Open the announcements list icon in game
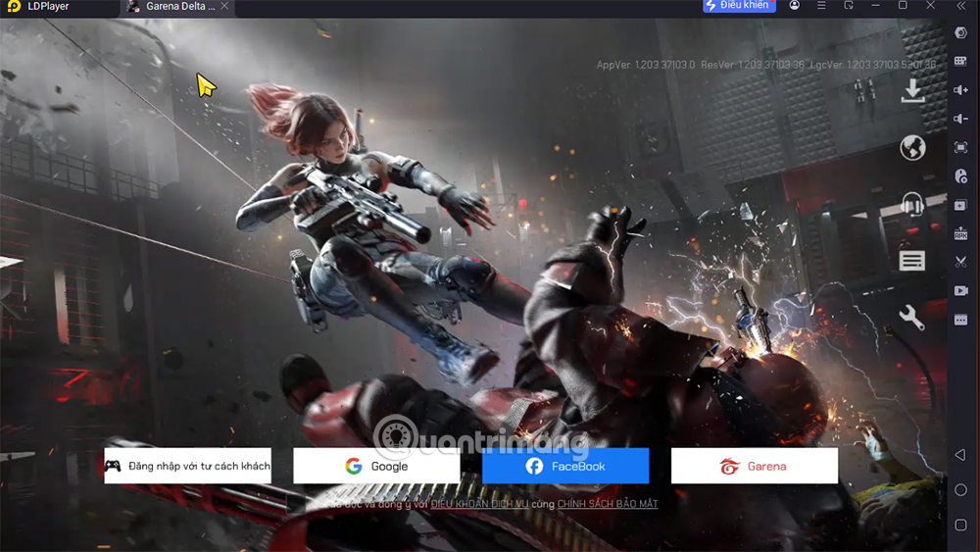980x552 pixels. 911,261
